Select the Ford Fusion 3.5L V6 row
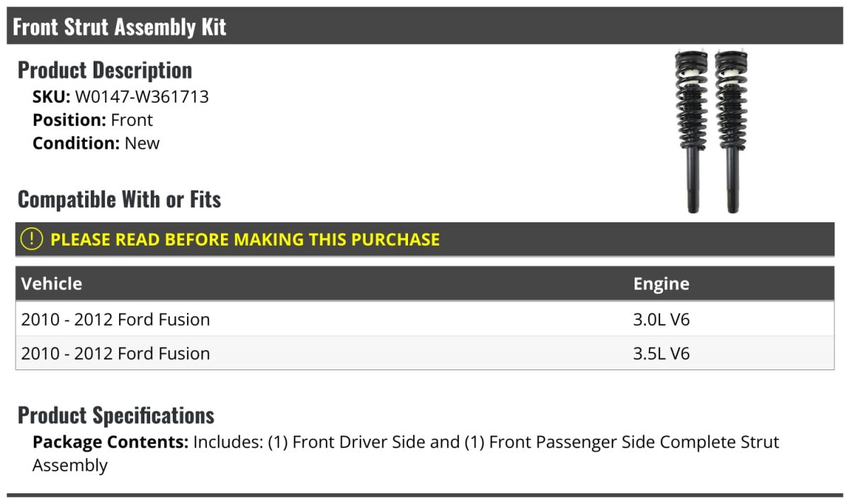The width and height of the screenshot is (850, 504). click(x=425, y=353)
